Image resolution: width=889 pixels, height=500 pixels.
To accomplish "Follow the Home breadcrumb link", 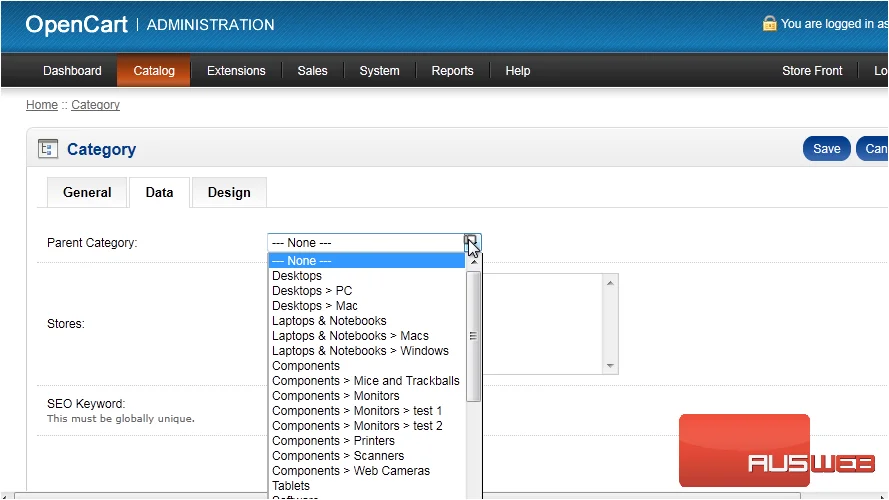I will [x=42, y=105].
